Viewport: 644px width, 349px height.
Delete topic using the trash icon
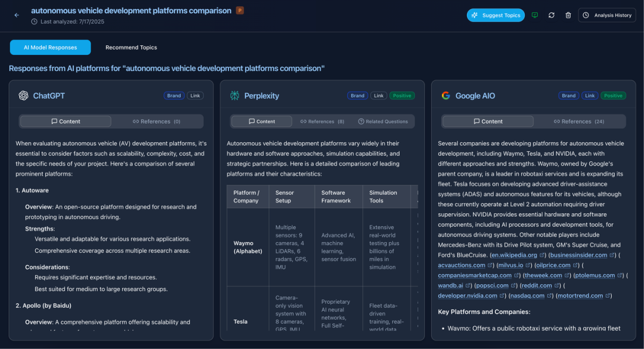568,15
